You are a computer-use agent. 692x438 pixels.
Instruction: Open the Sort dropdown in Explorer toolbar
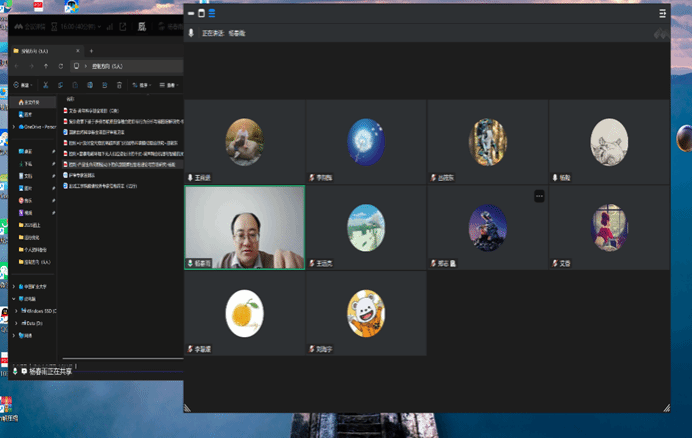pos(144,85)
